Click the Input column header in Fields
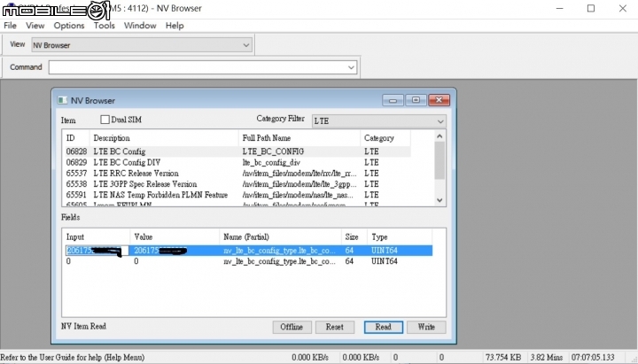 click(x=97, y=236)
